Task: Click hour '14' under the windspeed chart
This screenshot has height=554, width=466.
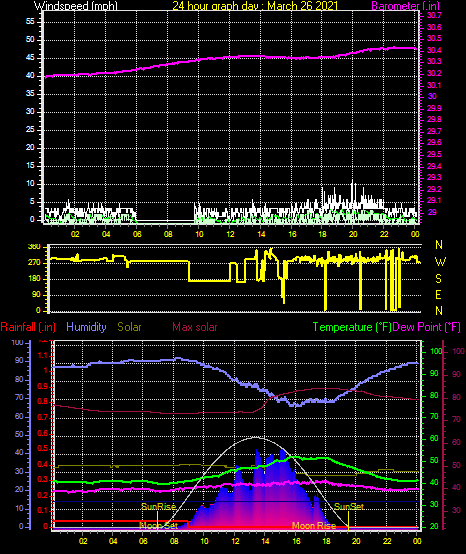Action: click(x=261, y=234)
